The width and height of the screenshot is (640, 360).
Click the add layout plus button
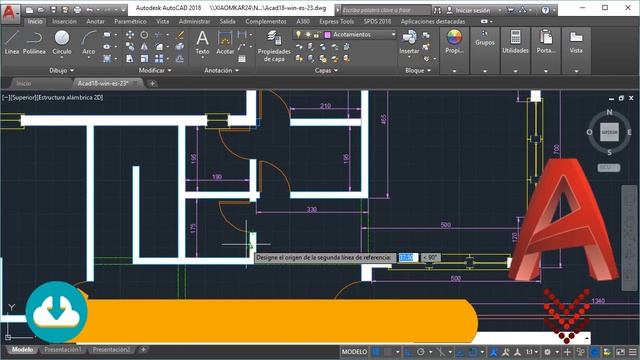143,349
